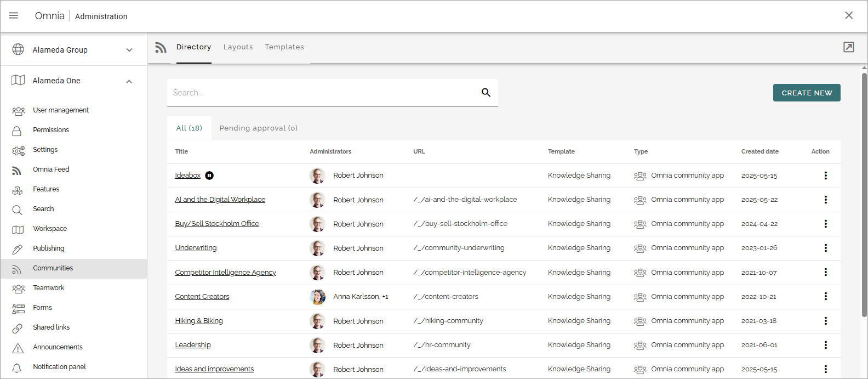The width and height of the screenshot is (868, 379).
Task: Click the sidebar Search magnifier icon
Action: tap(18, 210)
